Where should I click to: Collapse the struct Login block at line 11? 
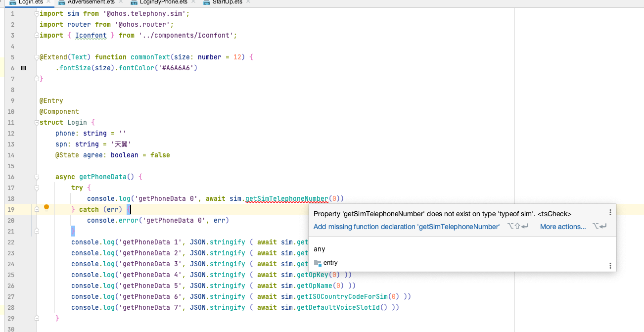(x=37, y=122)
